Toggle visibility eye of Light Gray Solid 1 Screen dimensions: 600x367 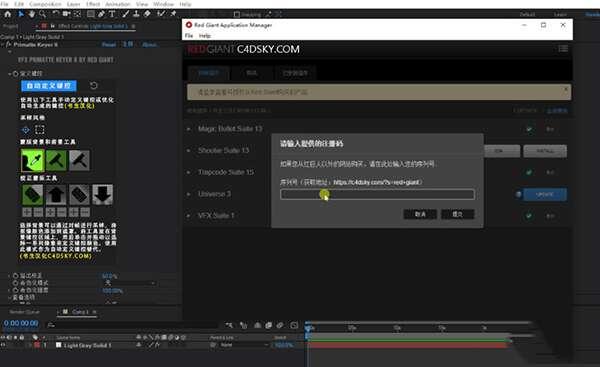point(3,345)
